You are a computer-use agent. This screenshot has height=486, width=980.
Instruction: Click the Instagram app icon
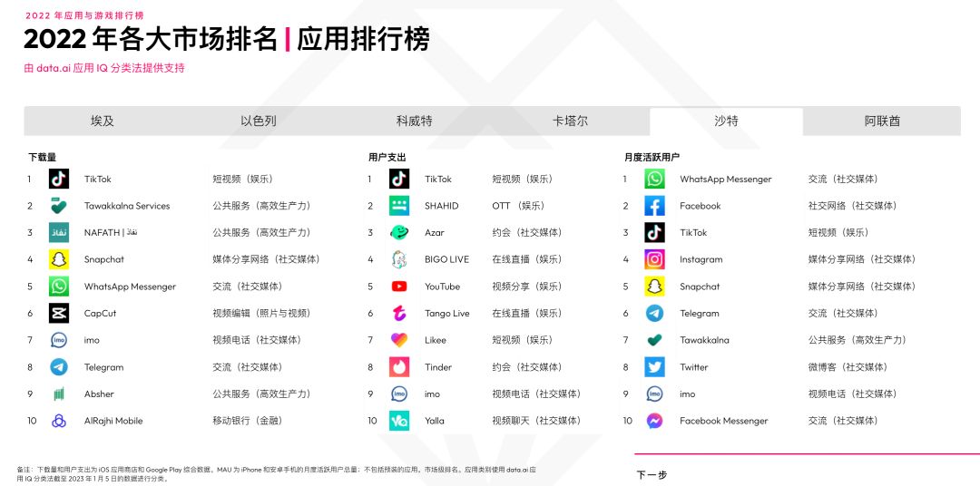pos(655,259)
